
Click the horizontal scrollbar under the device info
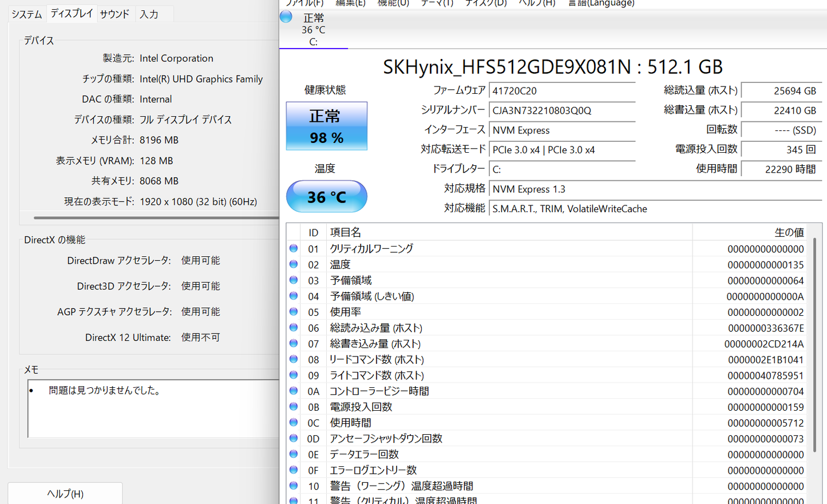pyautogui.click(x=156, y=217)
